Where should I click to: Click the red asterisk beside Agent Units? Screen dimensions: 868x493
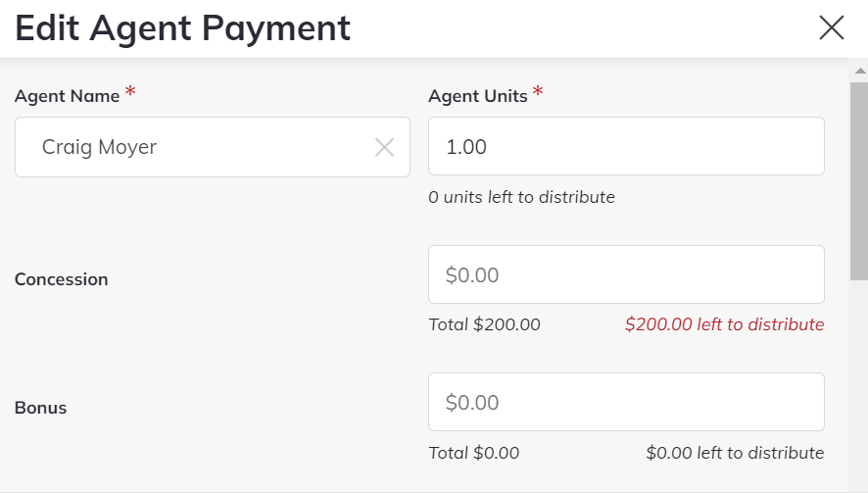point(538,93)
